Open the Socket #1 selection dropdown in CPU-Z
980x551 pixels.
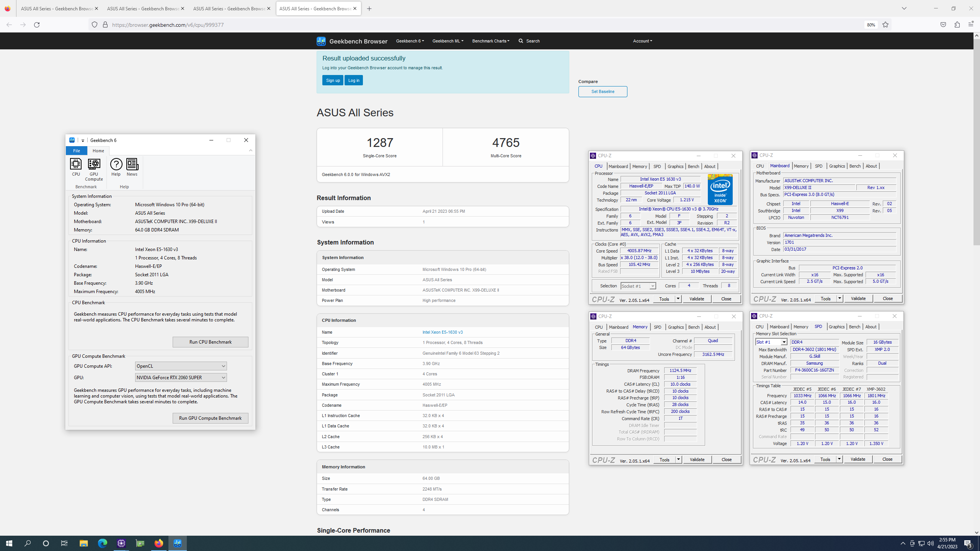638,286
